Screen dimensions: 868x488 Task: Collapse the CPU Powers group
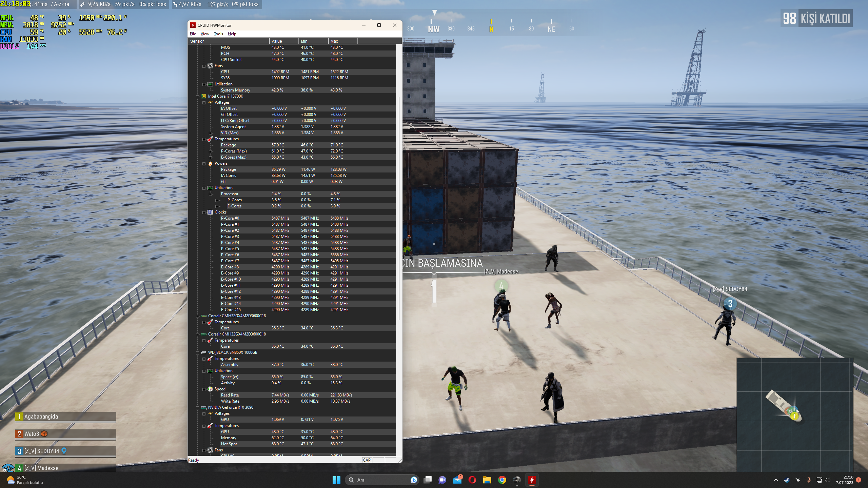(204, 164)
